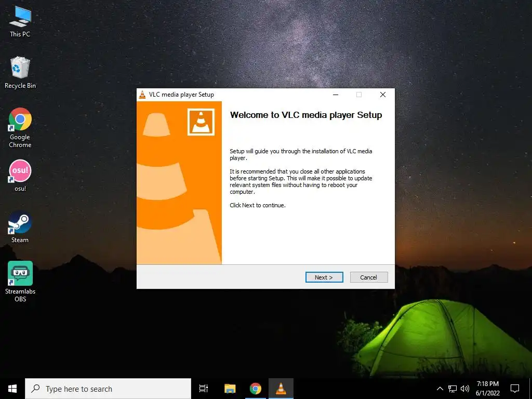Click 'Click Next to continue.' text
Image resolution: width=532 pixels, height=399 pixels.
click(x=258, y=205)
